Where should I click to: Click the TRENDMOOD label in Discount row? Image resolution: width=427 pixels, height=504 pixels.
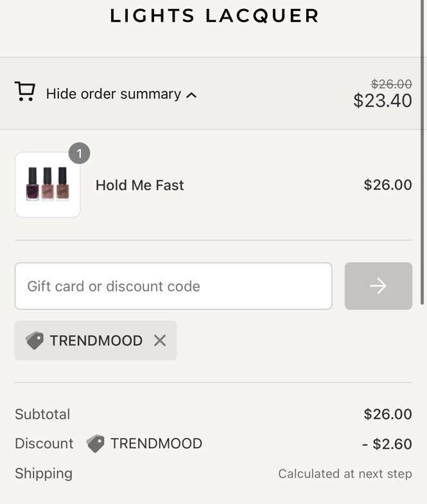coord(156,444)
